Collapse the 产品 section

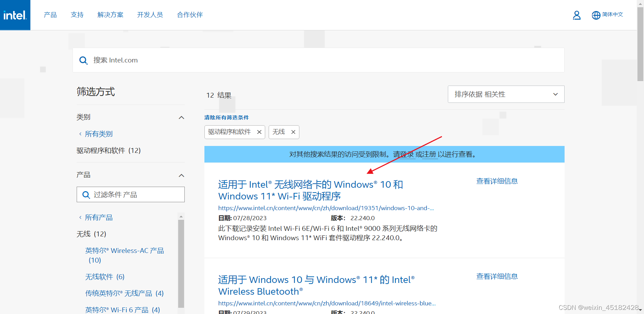(181, 176)
